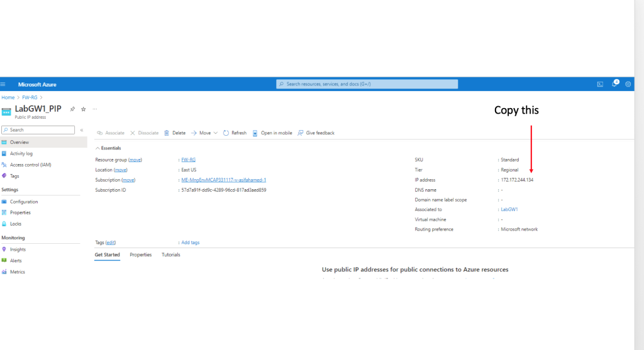Pin LabGW1_PIP to dashboard

(72, 109)
